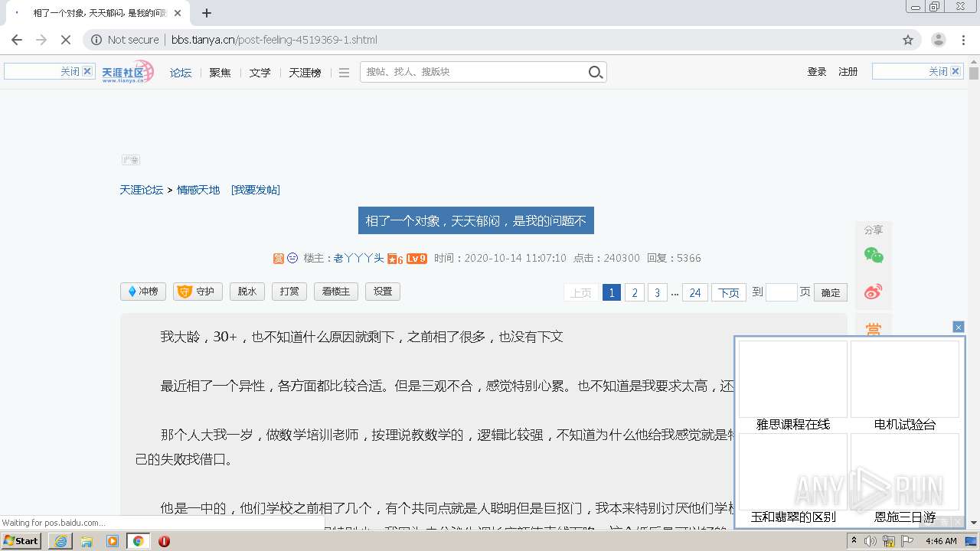This screenshot has height=551, width=980.
Task: Open a new browser tab
Action: 207,13
